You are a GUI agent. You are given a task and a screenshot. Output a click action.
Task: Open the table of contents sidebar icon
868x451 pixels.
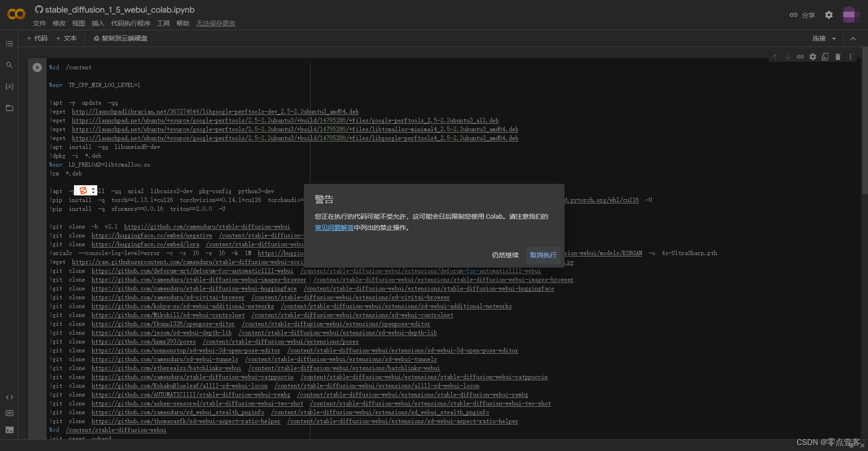coord(9,44)
